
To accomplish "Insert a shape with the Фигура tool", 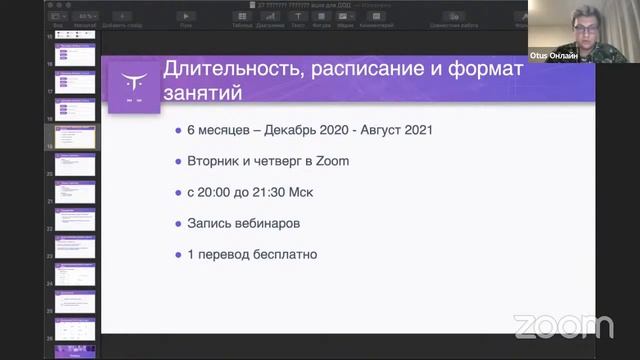I will (322, 16).
